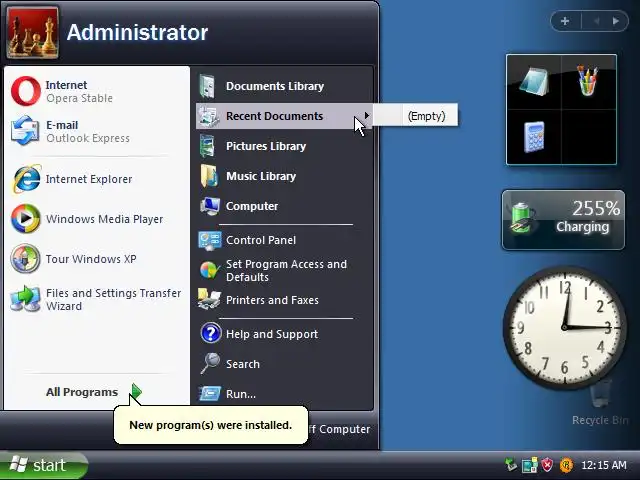Click the Help and Support question-mark icon
The width and height of the screenshot is (640, 480).
211,333
